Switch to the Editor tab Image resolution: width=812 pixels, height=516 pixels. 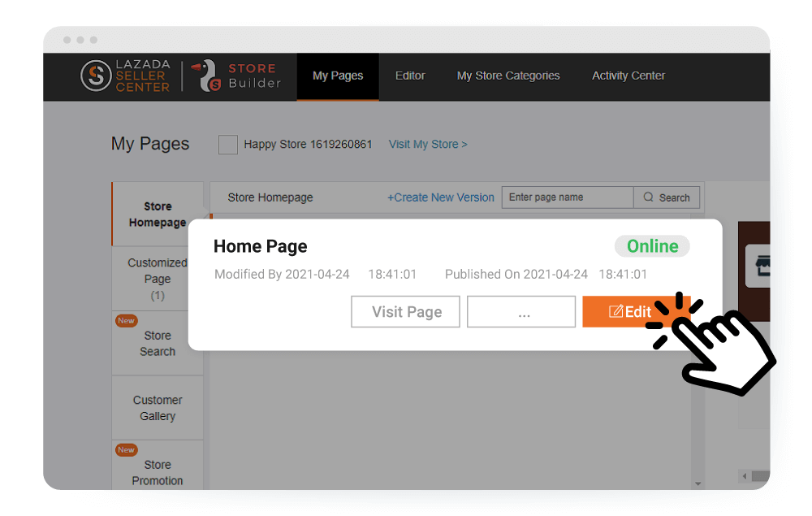coord(410,76)
